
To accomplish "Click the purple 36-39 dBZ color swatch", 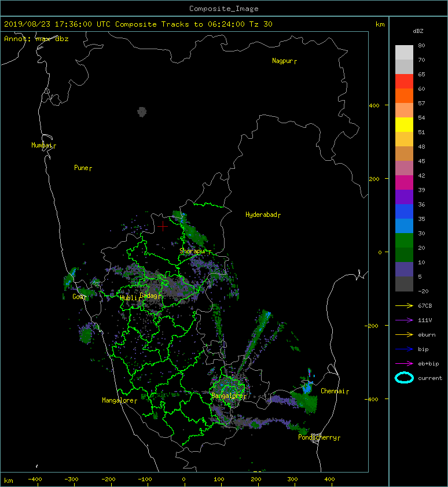I will [x=404, y=197].
